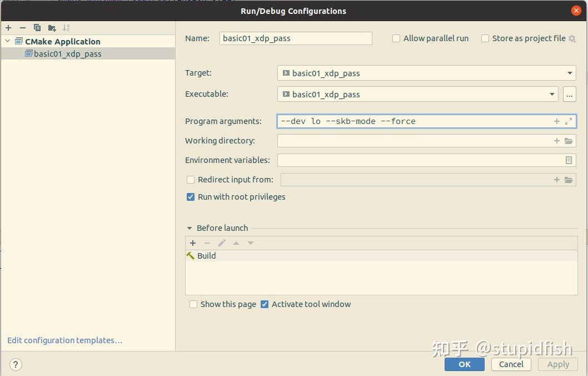Click OK to save configuration
The image size is (588, 376).
pos(464,364)
